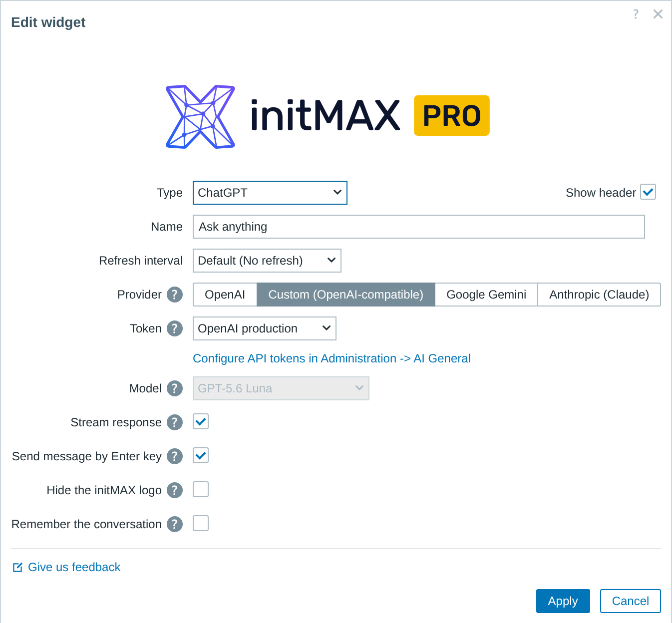672x623 pixels.
Task: Show the Model field help tooltip
Action: click(x=175, y=388)
